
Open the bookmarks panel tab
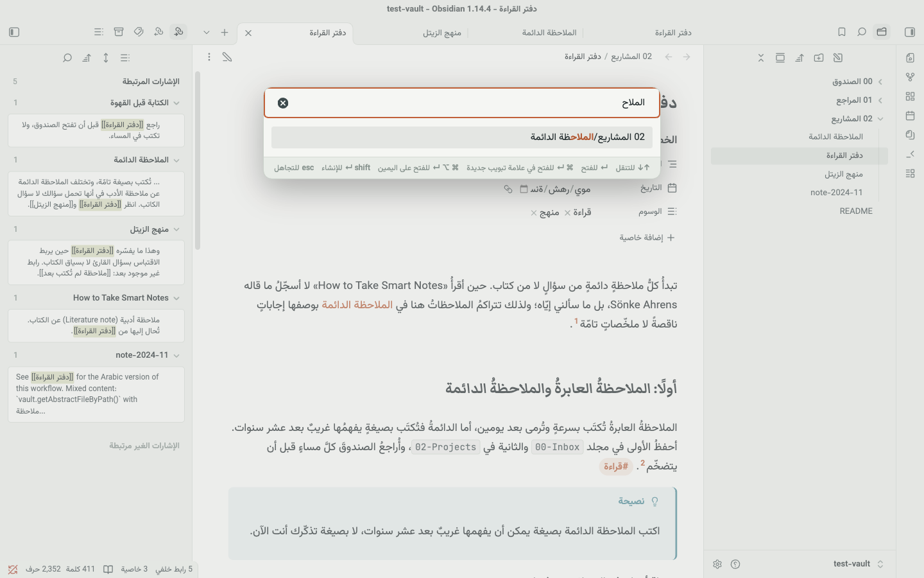pyautogui.click(x=842, y=32)
